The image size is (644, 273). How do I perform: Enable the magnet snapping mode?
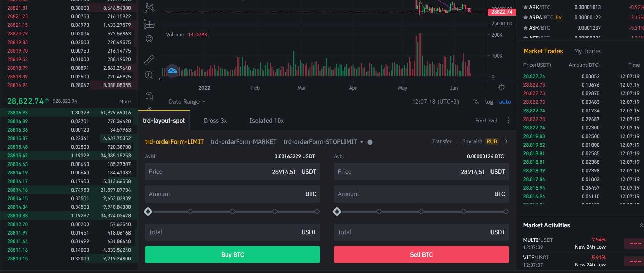click(x=149, y=96)
